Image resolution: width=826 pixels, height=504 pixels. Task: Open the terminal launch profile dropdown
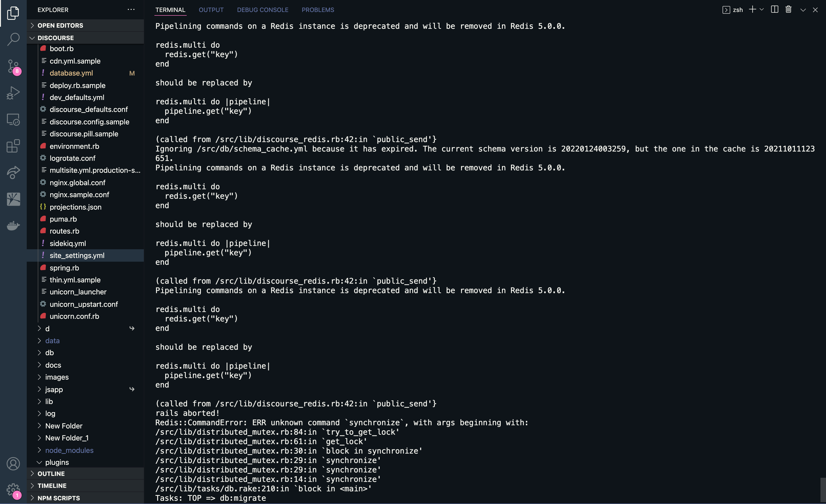click(762, 9)
